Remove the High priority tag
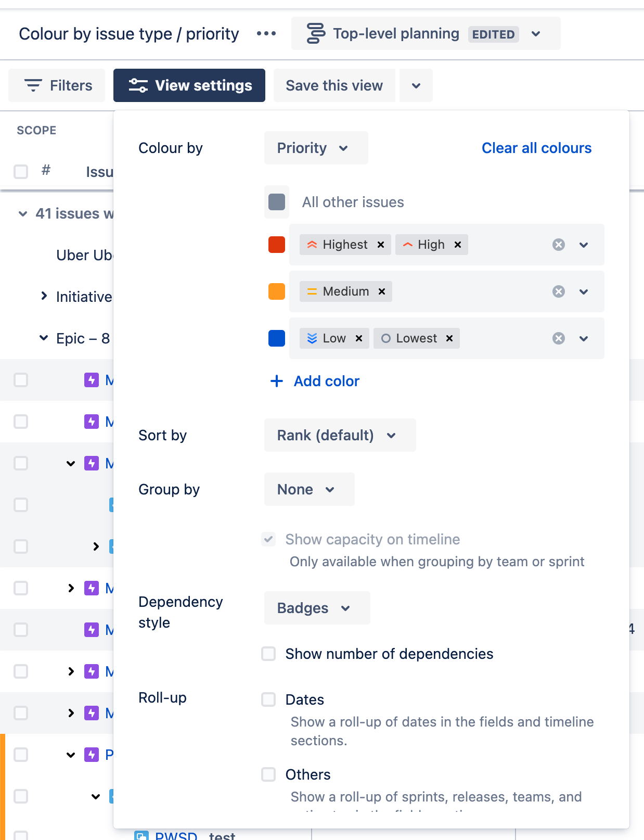 (458, 245)
